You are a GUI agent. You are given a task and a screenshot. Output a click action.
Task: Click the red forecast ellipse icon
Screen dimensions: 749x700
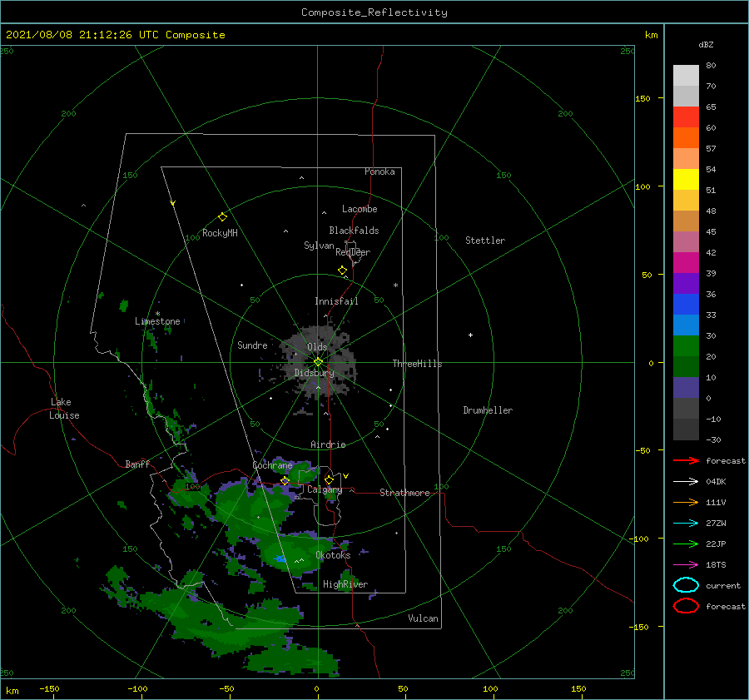[x=686, y=606]
